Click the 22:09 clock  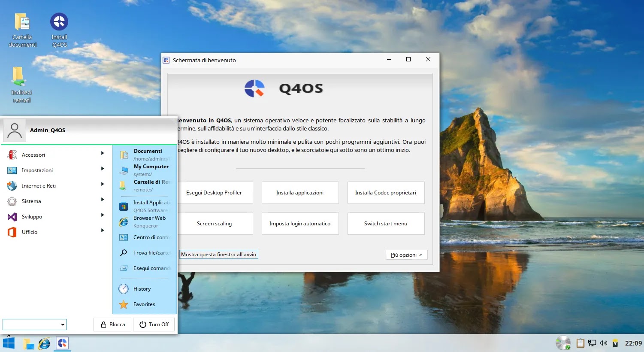click(633, 343)
